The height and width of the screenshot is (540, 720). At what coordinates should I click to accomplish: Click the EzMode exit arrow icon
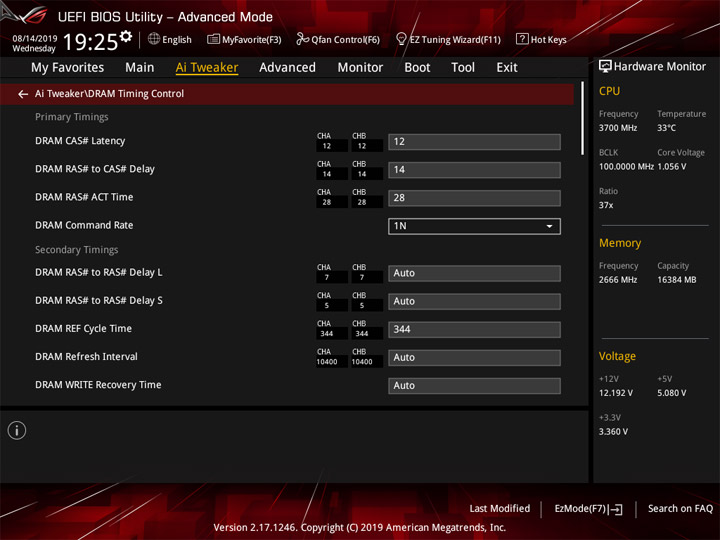[615, 509]
